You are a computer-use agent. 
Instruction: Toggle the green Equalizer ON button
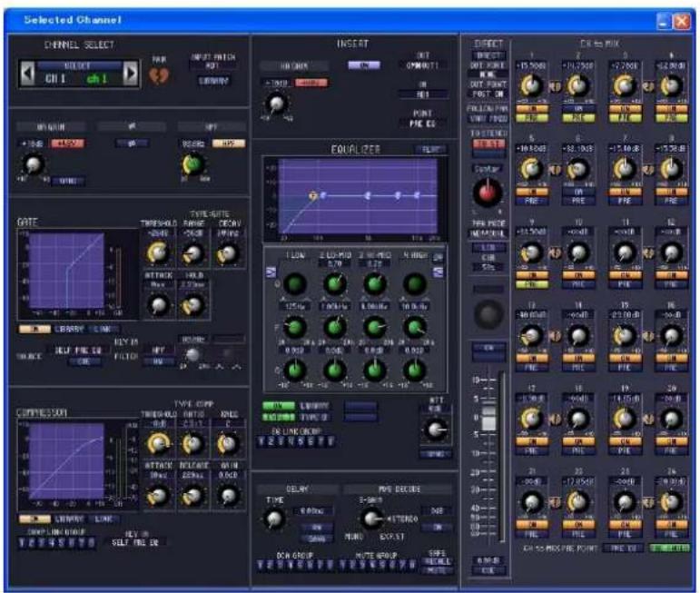pos(279,406)
